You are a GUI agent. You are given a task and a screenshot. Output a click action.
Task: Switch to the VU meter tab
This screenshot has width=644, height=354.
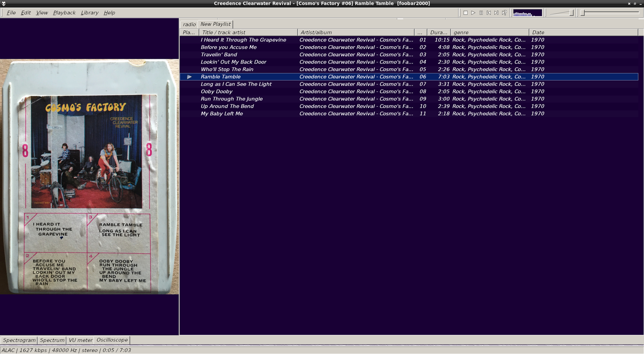(x=80, y=340)
